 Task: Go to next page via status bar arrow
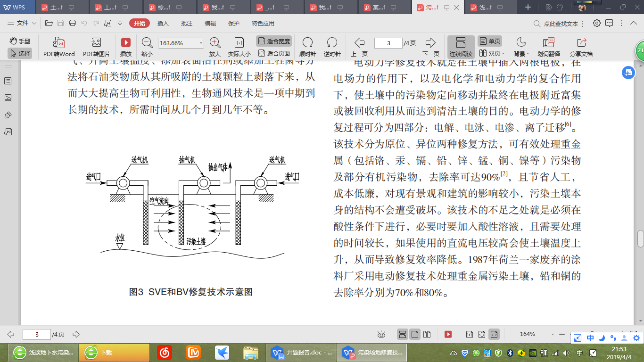pos(76,335)
